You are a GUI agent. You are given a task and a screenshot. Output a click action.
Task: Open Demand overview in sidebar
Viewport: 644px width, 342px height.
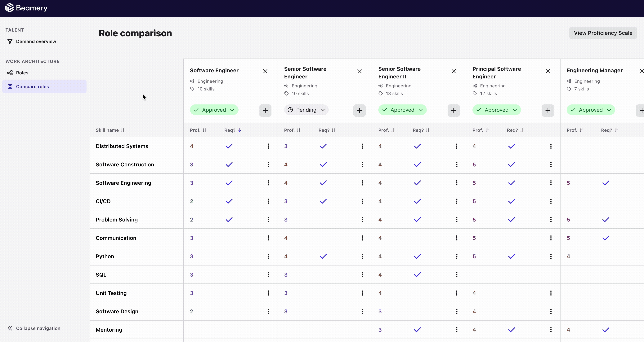click(36, 42)
